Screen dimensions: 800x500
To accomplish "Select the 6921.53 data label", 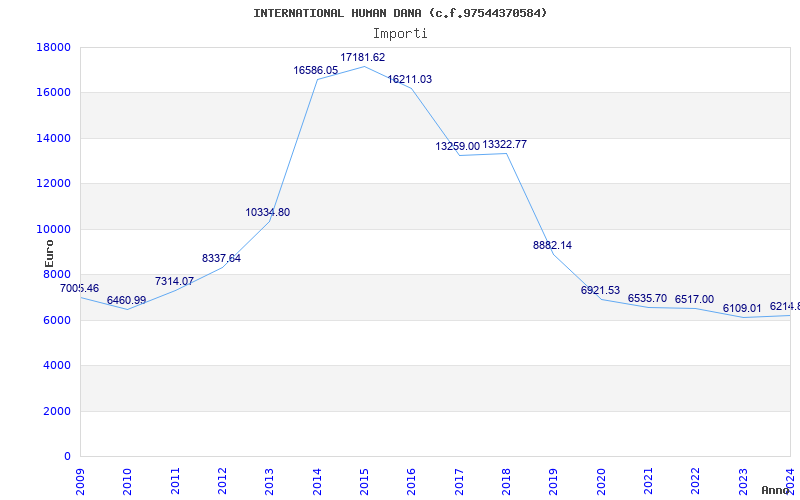I will pos(600,290).
